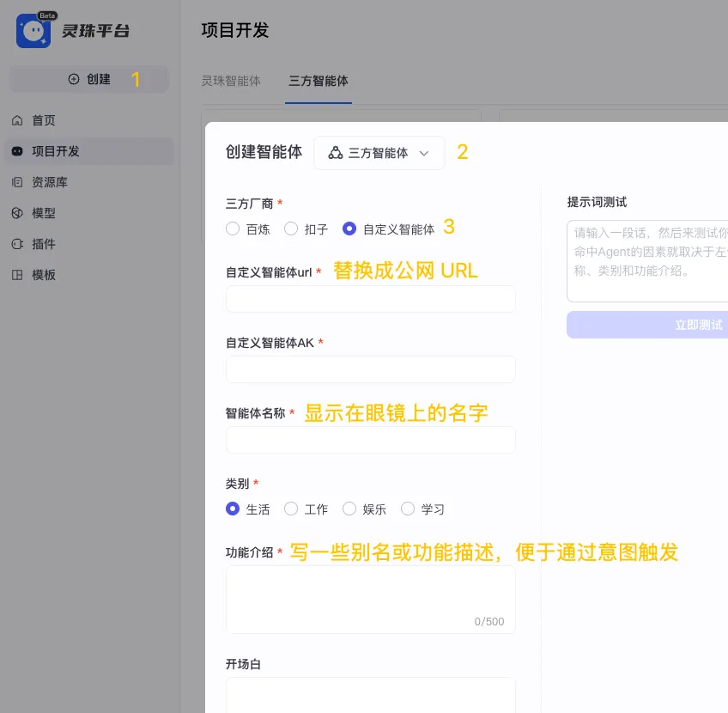Select 学习 as the agent category
This screenshot has width=728, height=713.
[x=408, y=509]
